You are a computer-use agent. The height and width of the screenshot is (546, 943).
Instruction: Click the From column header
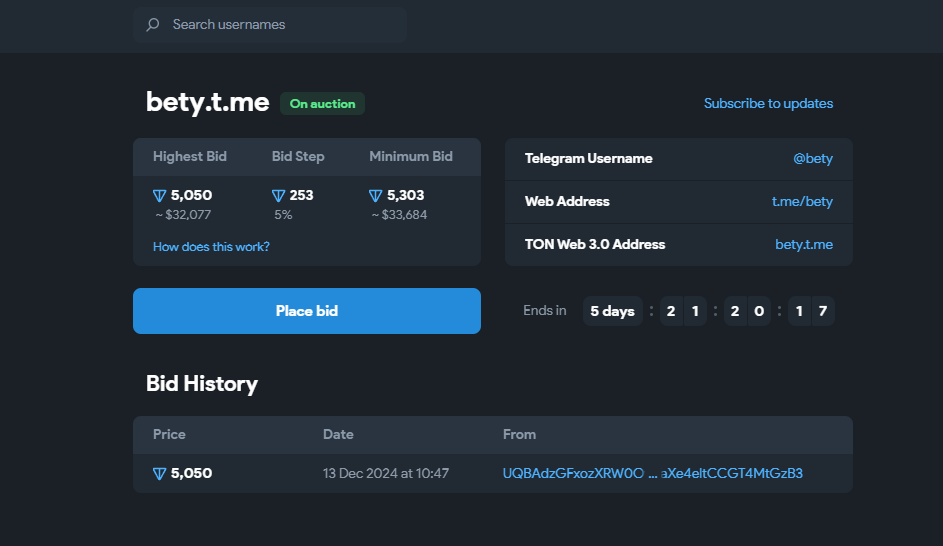(x=519, y=434)
